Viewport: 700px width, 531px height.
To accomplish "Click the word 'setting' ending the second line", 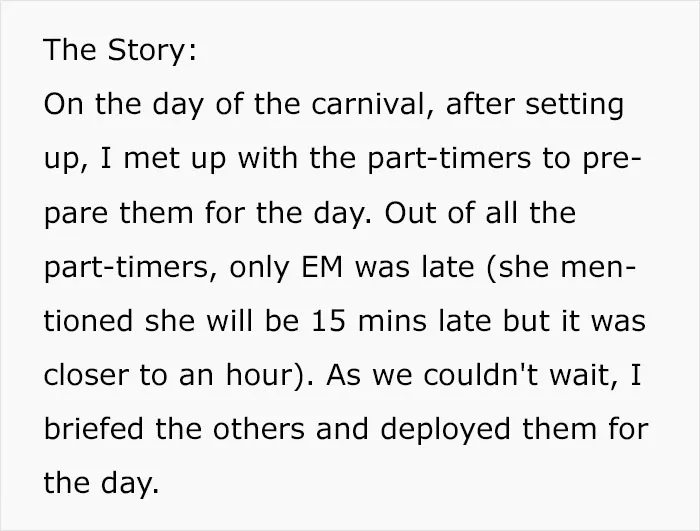I will coord(574,105).
